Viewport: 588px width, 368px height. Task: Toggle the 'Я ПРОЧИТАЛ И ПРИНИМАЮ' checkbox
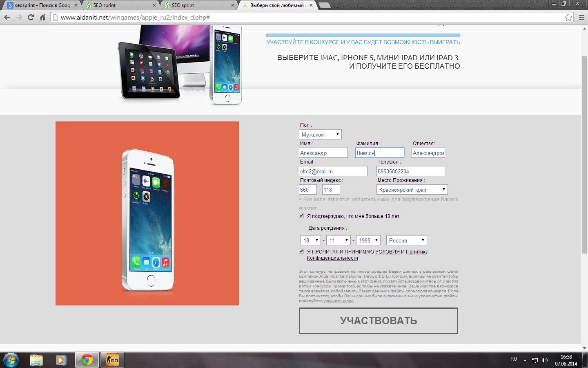(301, 251)
